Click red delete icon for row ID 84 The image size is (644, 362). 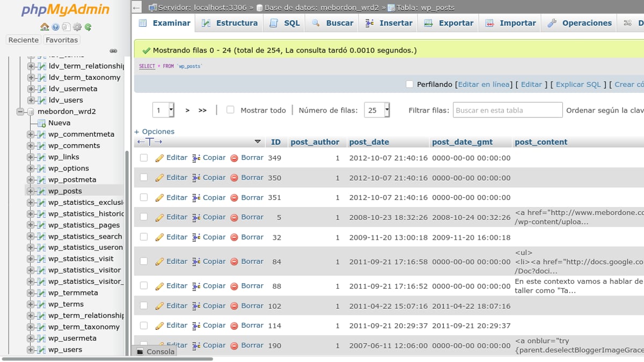234,262
